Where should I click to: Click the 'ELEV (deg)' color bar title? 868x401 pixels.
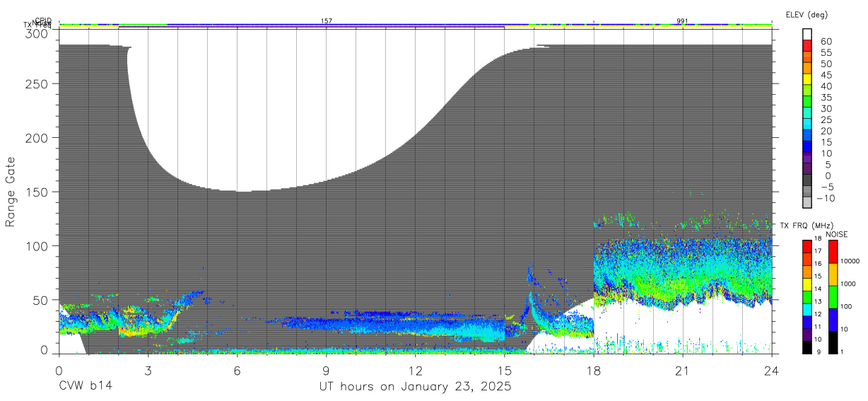pos(807,14)
